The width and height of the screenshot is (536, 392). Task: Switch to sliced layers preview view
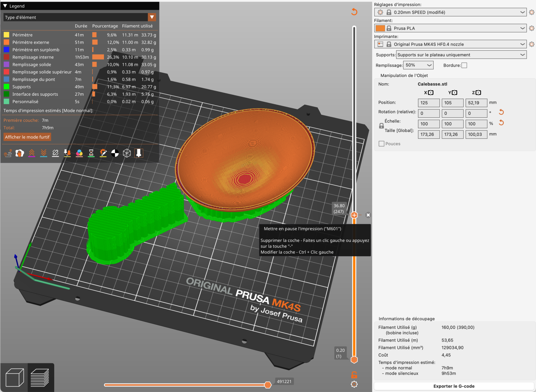click(40, 377)
